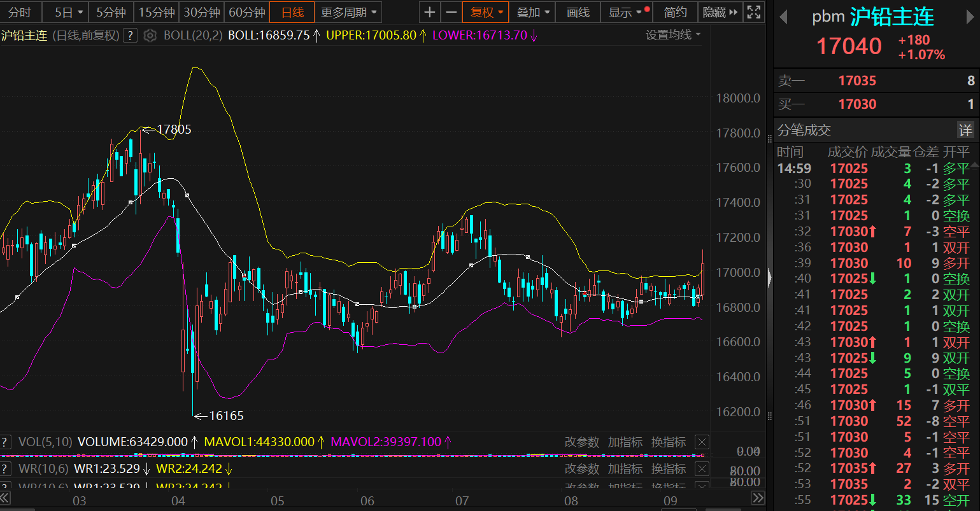Go to previous contract with left arrow
This screenshot has height=511, width=980.
click(x=784, y=17)
